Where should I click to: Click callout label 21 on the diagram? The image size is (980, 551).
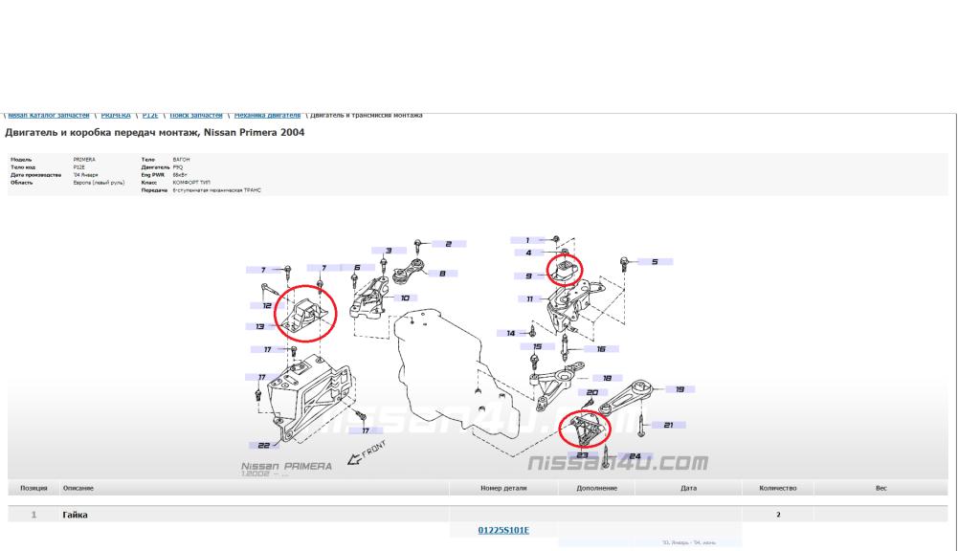(x=669, y=425)
